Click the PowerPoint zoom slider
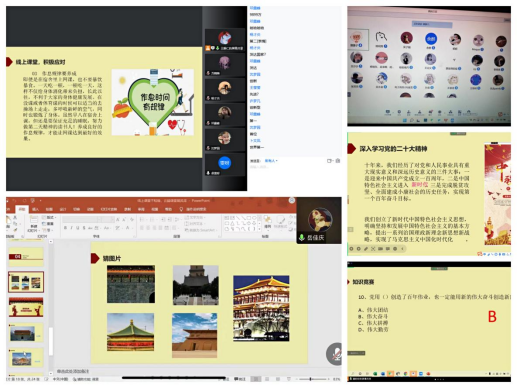Viewport: 518px width, 388px height. tap(312, 379)
